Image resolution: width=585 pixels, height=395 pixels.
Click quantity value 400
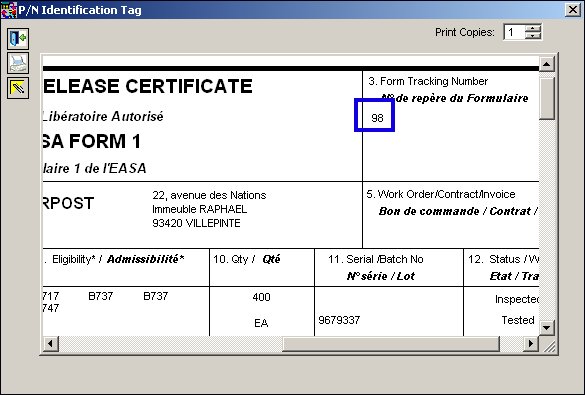pos(261,297)
